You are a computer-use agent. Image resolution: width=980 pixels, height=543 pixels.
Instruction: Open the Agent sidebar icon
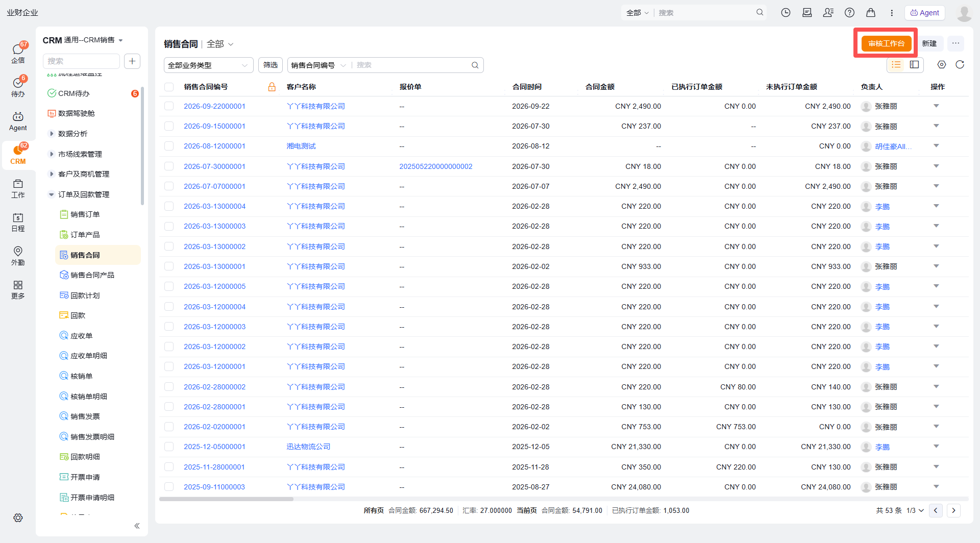[18, 121]
